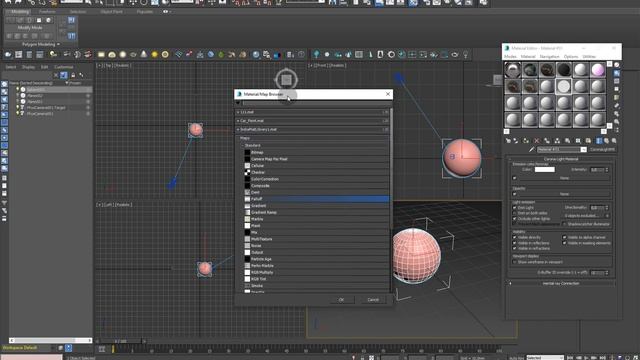
Task: Click the Sample Type sphere icon
Action: pos(617,65)
